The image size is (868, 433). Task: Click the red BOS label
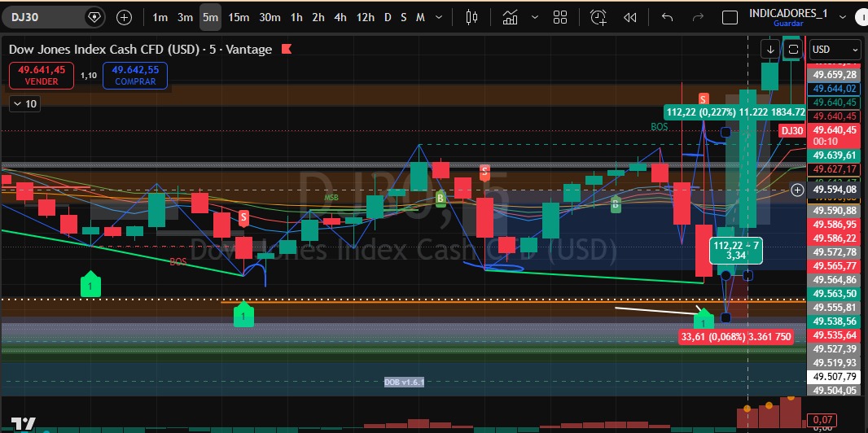click(x=178, y=261)
